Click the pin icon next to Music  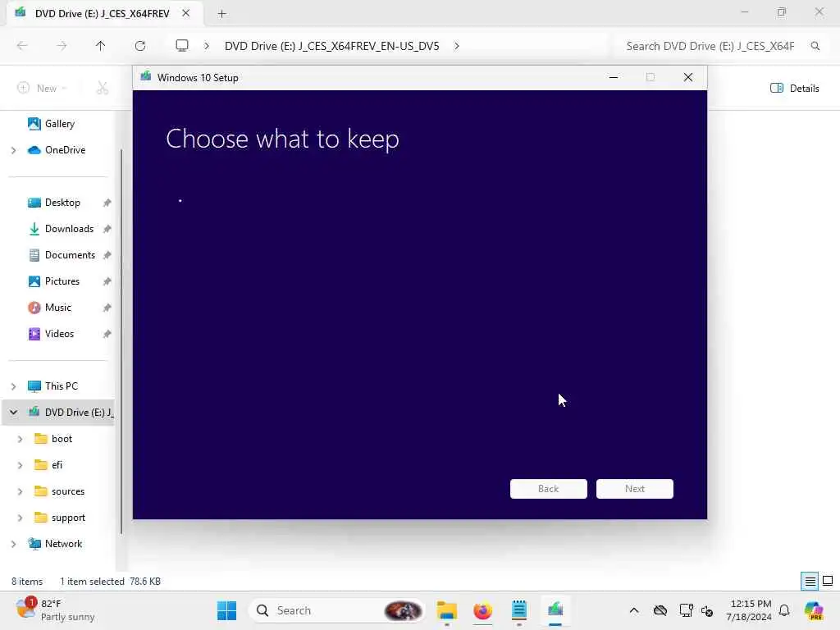tap(107, 308)
